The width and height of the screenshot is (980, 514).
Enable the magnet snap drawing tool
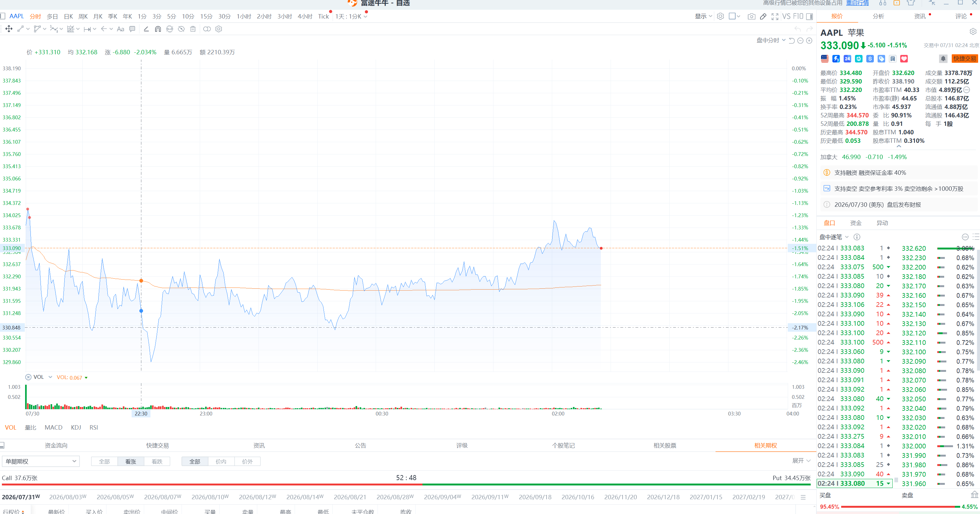click(x=158, y=29)
